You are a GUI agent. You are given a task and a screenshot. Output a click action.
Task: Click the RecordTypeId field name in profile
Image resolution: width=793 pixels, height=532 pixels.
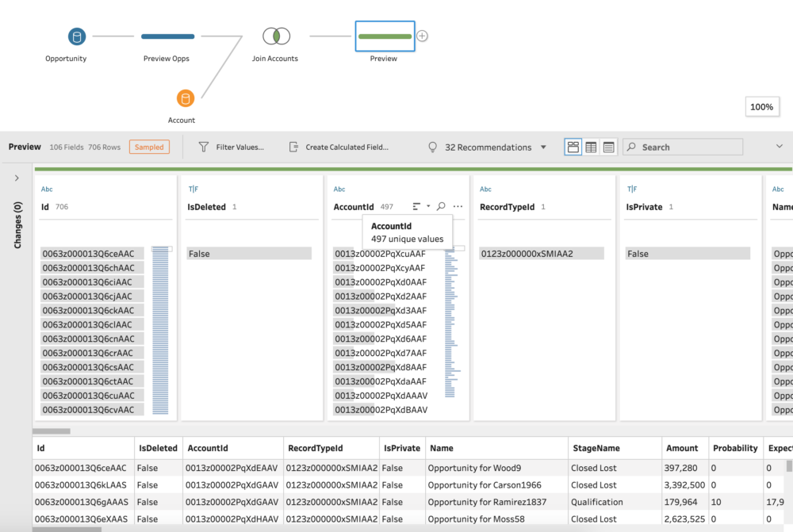tap(507, 207)
